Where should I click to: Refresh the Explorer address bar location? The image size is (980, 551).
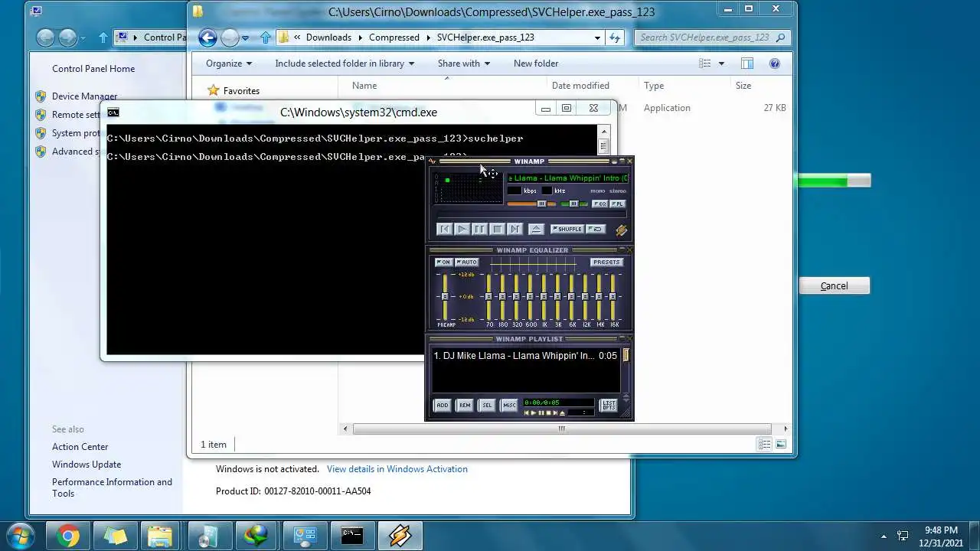615,37
